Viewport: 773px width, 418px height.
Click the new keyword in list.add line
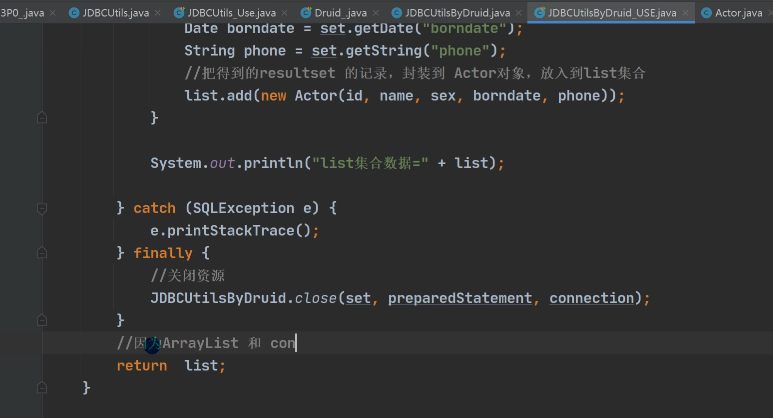pyautogui.click(x=273, y=96)
